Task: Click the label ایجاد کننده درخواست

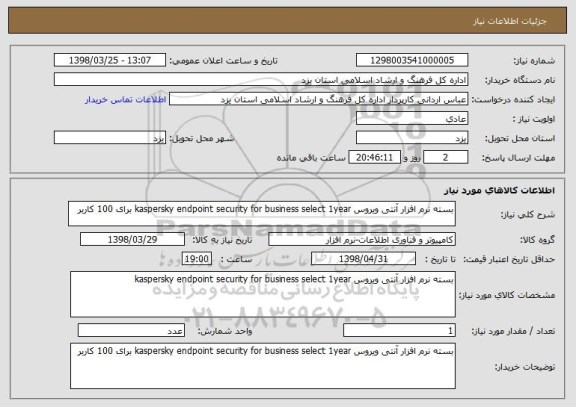Action: coord(514,100)
